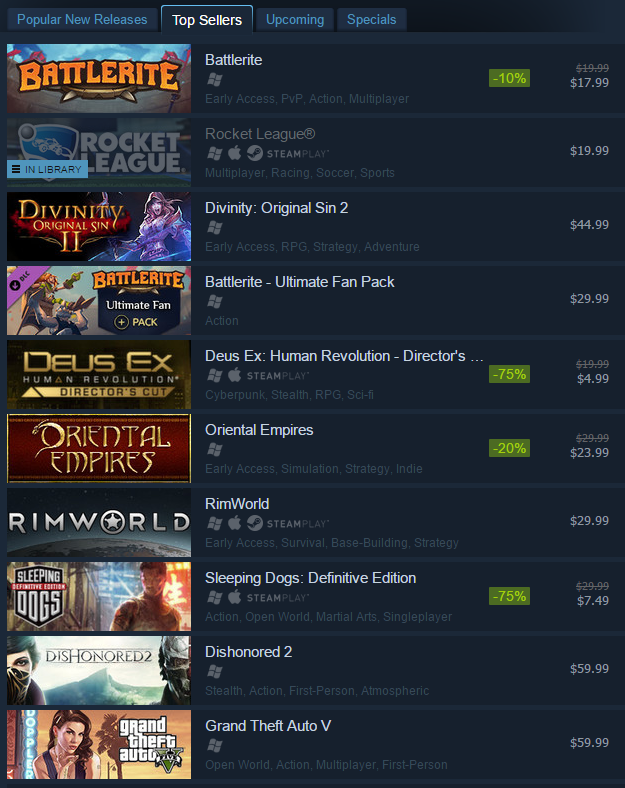The image size is (625, 788).
Task: Click the Windows icon under Battlerite
Action: point(215,79)
